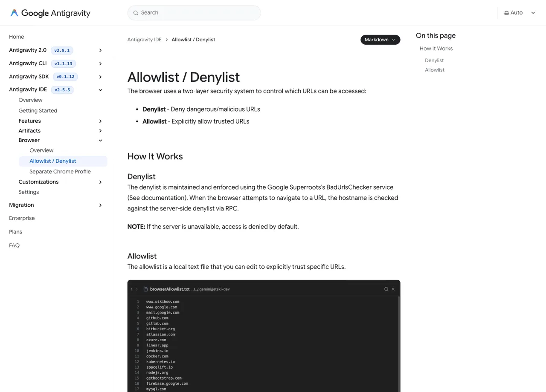
Task: Collapse the Browser section chevron
Action: click(x=100, y=140)
